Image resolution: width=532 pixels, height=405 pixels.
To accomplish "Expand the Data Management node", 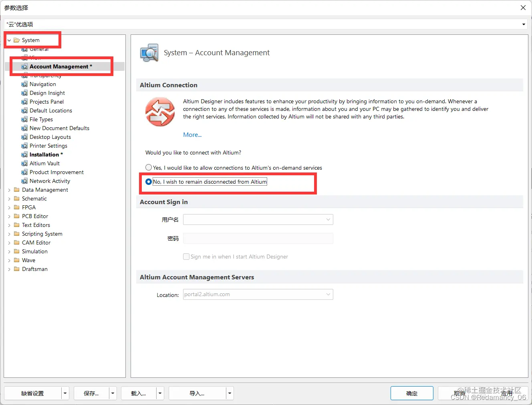I will pyautogui.click(x=9, y=190).
